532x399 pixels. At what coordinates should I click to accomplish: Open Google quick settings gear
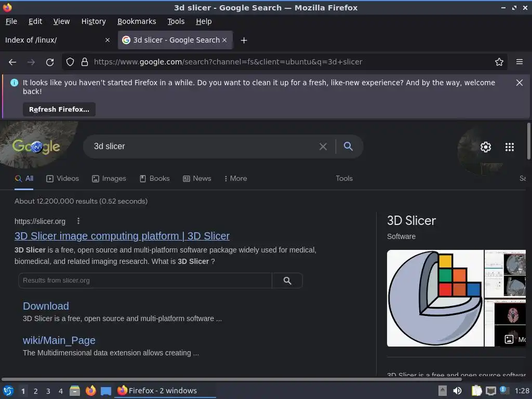pos(486,147)
